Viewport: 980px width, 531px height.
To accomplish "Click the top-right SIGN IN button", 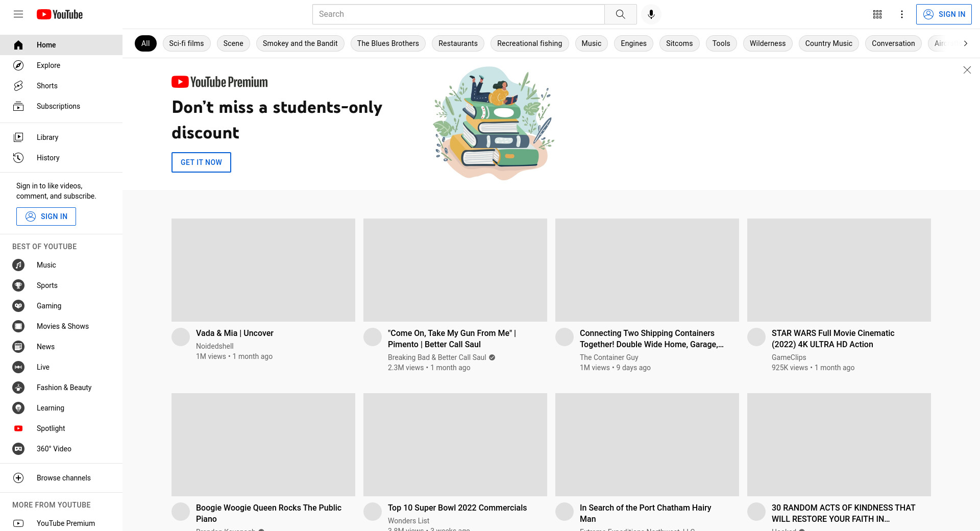I will pyautogui.click(x=944, y=14).
